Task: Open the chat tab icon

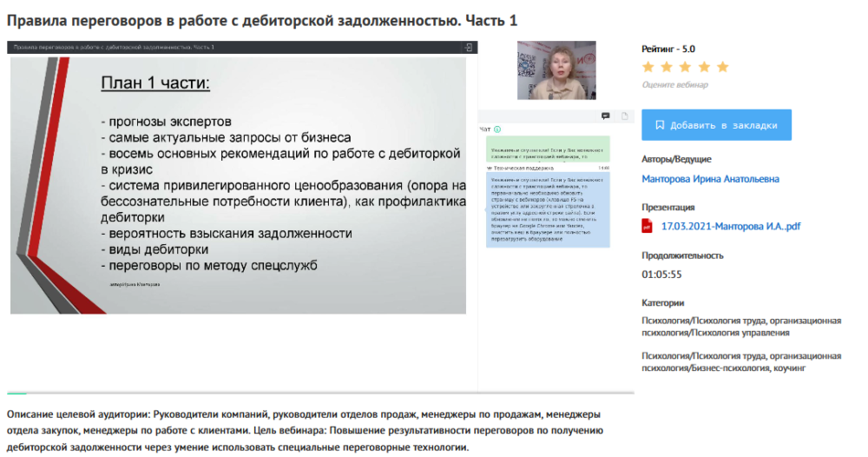Action: coord(606,116)
